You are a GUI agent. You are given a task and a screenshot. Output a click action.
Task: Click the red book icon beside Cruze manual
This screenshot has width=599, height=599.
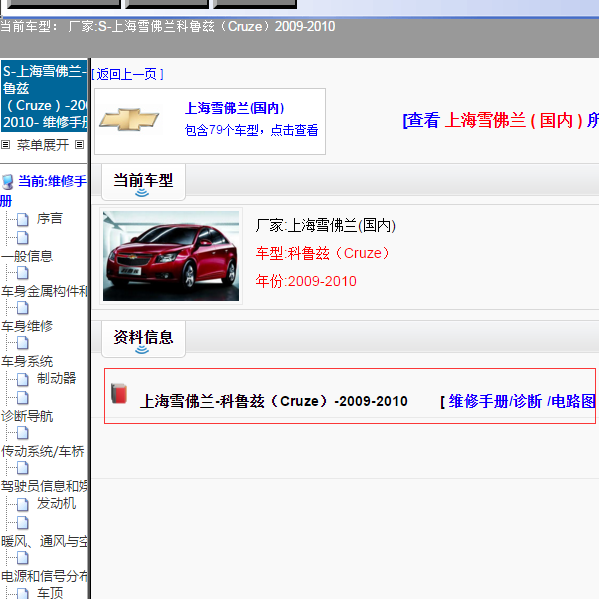[119, 393]
